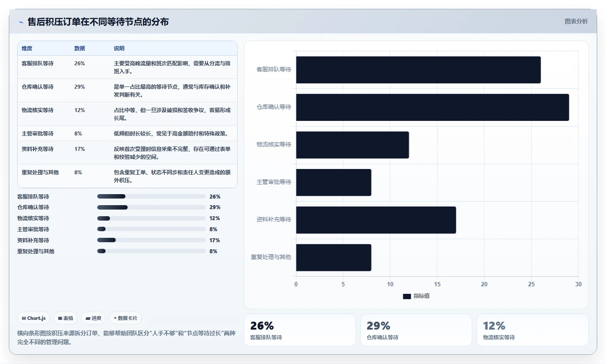The image size is (606, 364).
Task: Click the 资料补充等待 y-axis label in chart
Action: click(x=274, y=220)
